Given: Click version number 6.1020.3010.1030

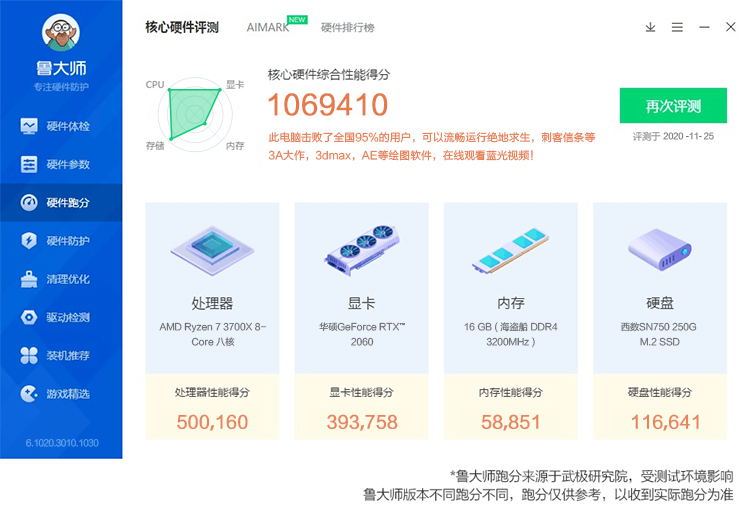Looking at the screenshot, I should coord(62,443).
